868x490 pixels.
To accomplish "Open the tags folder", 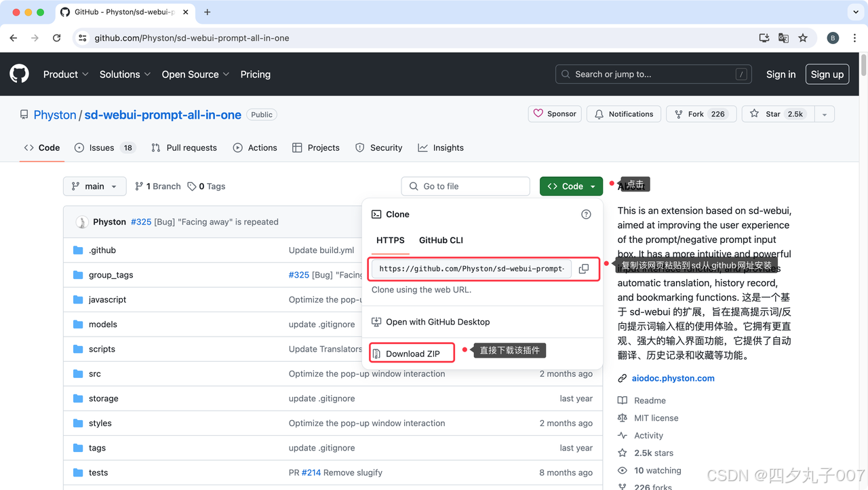I will coord(97,448).
